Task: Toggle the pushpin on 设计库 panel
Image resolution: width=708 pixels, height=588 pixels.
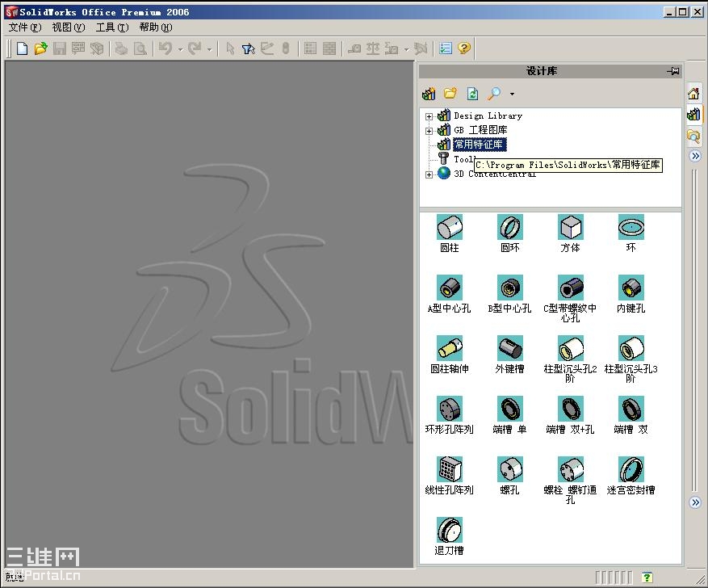Action: [x=672, y=71]
